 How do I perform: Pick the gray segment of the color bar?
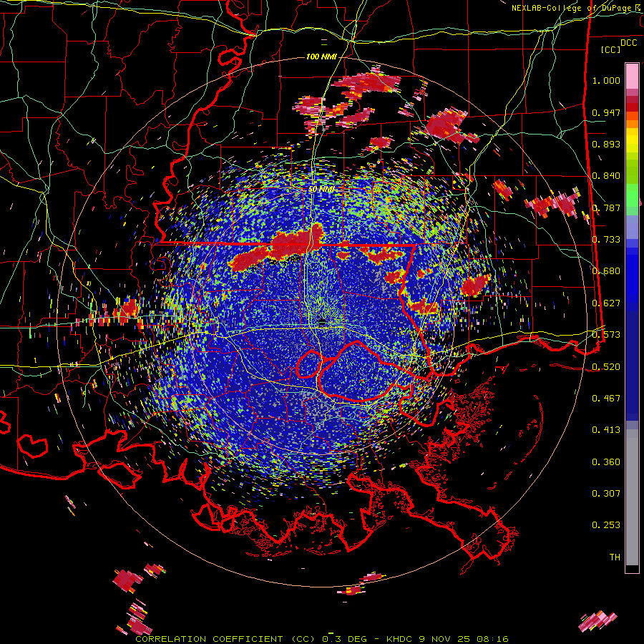pyautogui.click(x=632, y=499)
